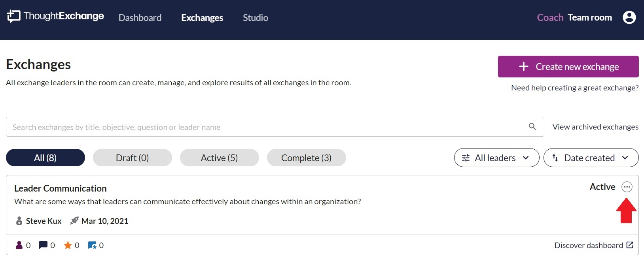This screenshot has width=644, height=267.
Task: Click the plus icon in Create new exchange
Action: [x=523, y=66]
